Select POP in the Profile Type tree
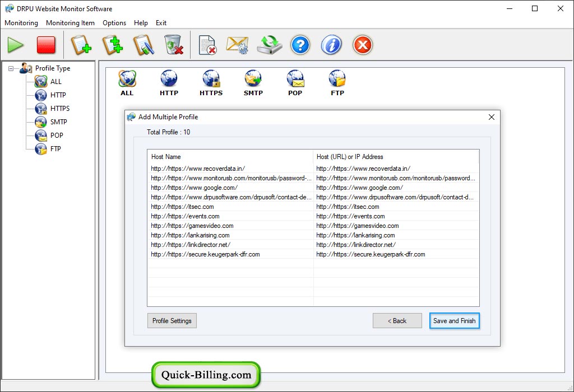 coord(57,136)
